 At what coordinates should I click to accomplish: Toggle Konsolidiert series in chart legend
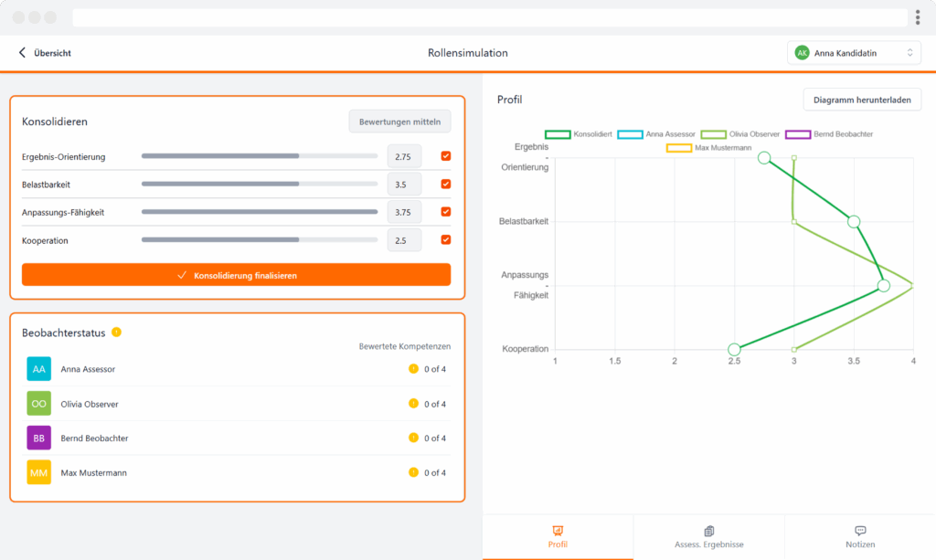click(x=558, y=134)
